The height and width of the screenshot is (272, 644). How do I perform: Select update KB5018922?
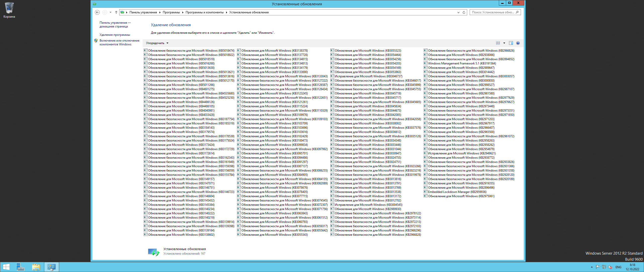coord(189,55)
